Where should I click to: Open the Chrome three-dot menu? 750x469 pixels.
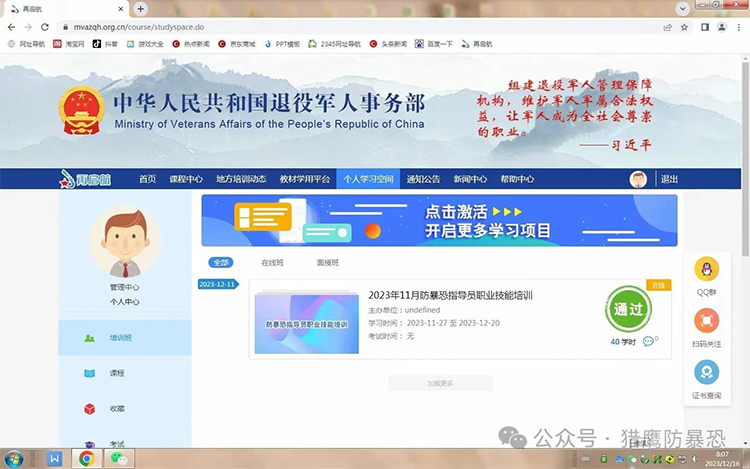click(739, 27)
